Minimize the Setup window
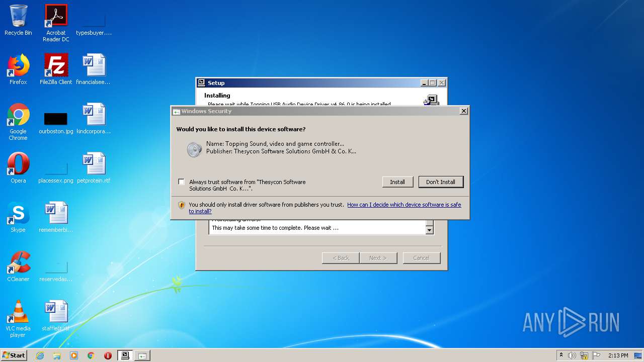Viewport: 644px width, 362px height. (424, 83)
